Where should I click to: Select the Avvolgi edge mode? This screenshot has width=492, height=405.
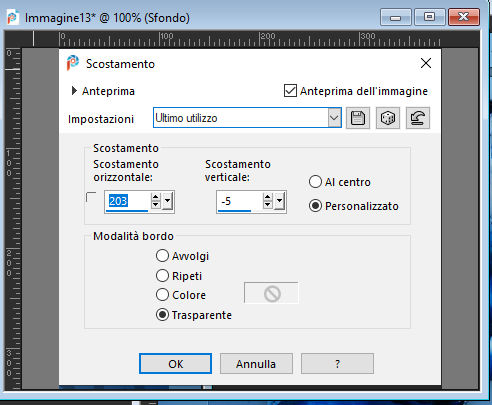pos(162,256)
